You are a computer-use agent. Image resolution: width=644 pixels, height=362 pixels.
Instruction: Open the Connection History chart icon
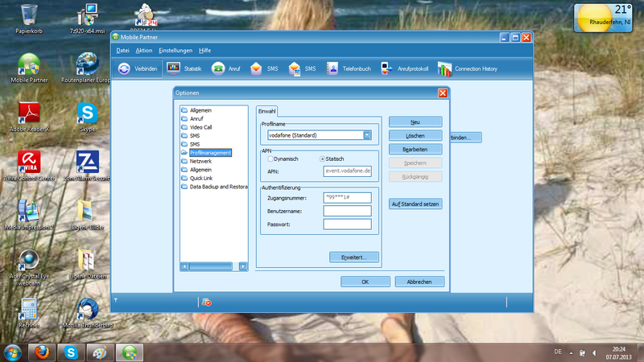(444, 69)
